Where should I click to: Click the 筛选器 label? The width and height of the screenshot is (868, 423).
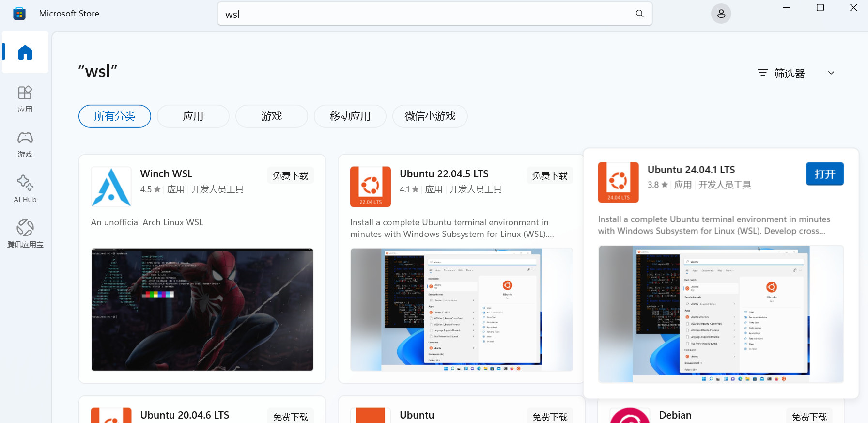790,73
